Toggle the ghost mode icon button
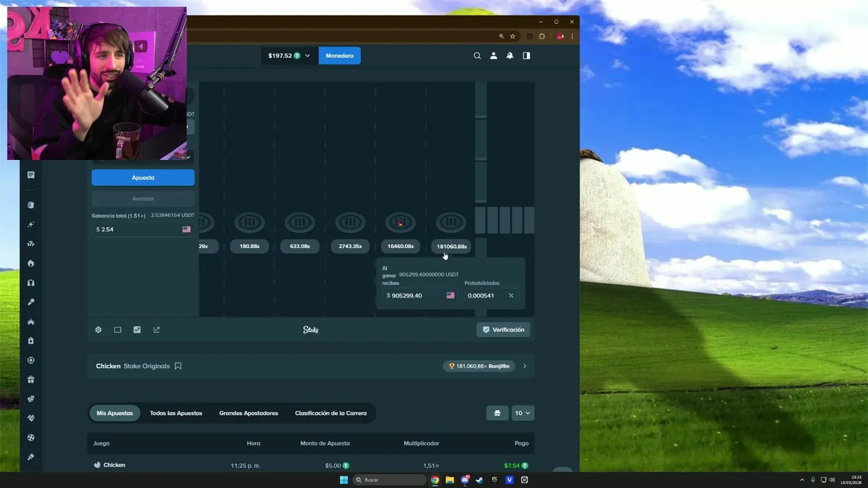 (497, 413)
